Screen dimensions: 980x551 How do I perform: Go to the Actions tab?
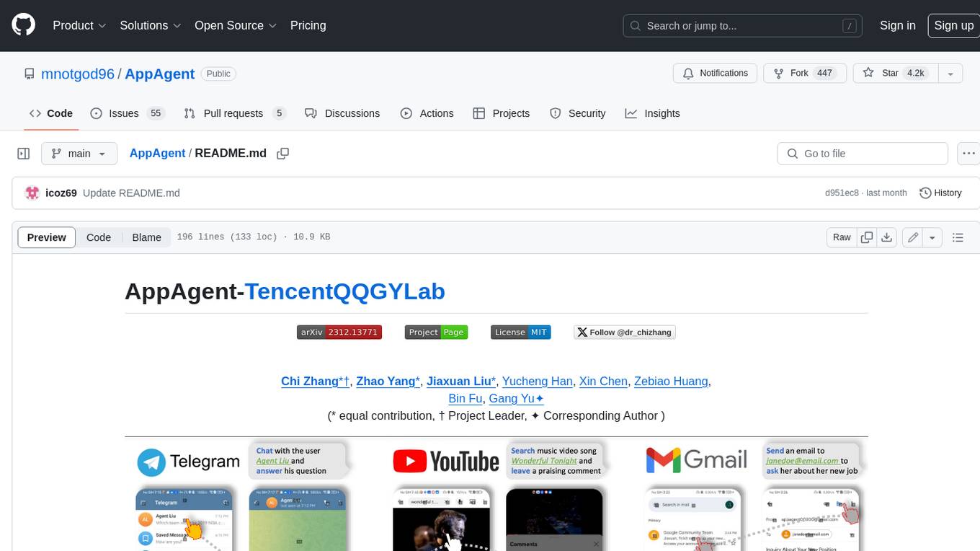pos(427,113)
